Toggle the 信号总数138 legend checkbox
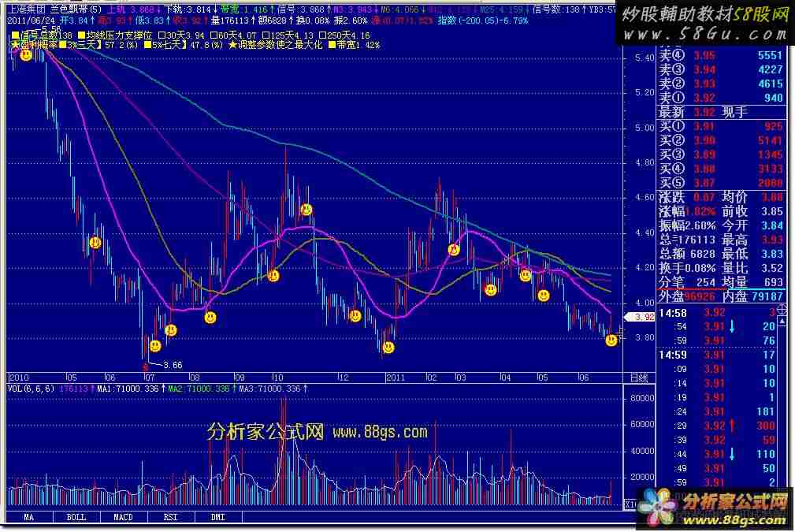This screenshot has width=795, height=532. [15, 35]
